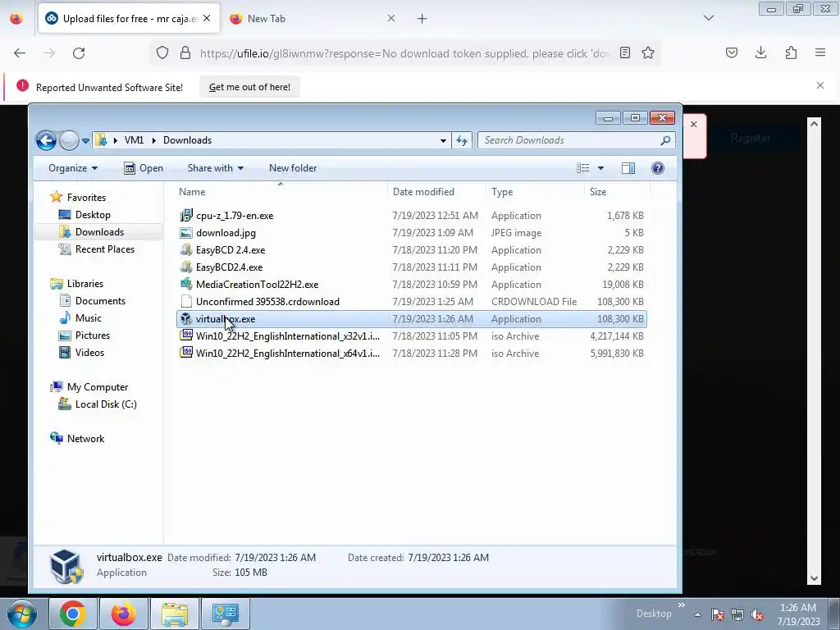Go back in Firefox
Image resolution: width=840 pixels, height=630 pixels.
click(x=20, y=53)
